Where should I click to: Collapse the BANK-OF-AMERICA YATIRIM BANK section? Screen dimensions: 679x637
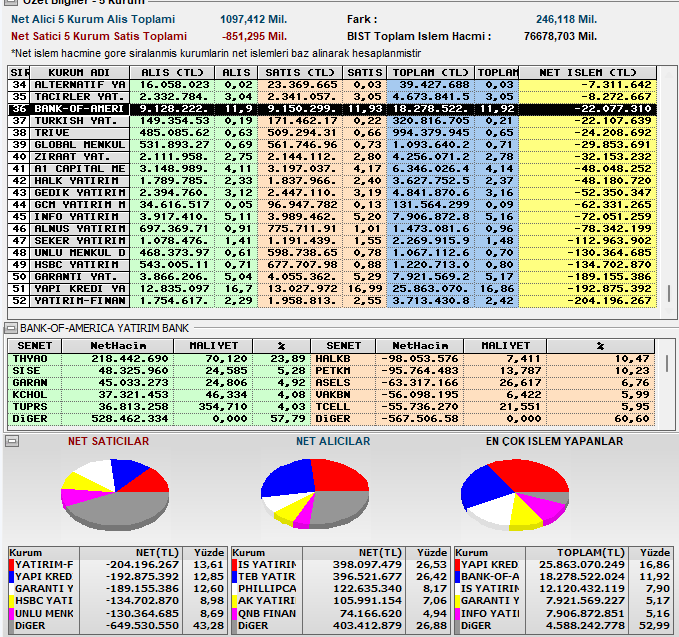click(x=11, y=328)
